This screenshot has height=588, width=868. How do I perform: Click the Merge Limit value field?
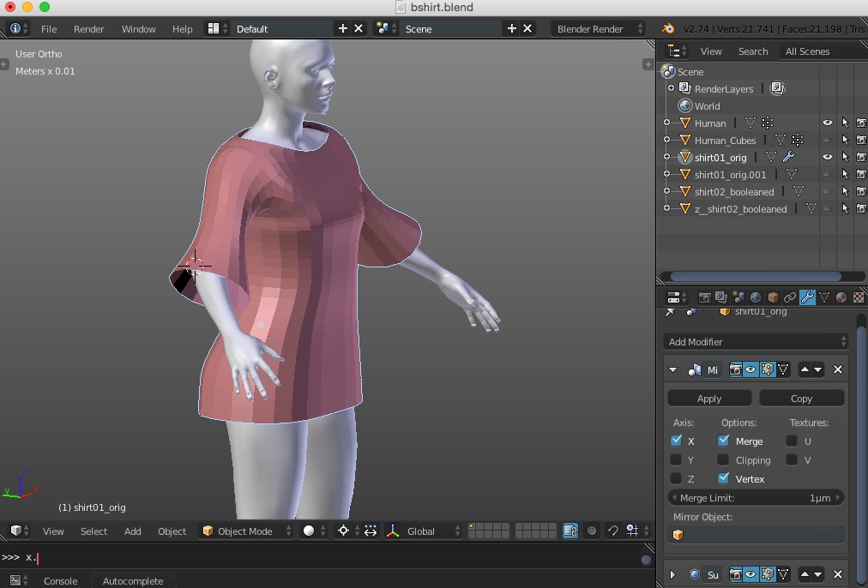pyautogui.click(x=756, y=498)
